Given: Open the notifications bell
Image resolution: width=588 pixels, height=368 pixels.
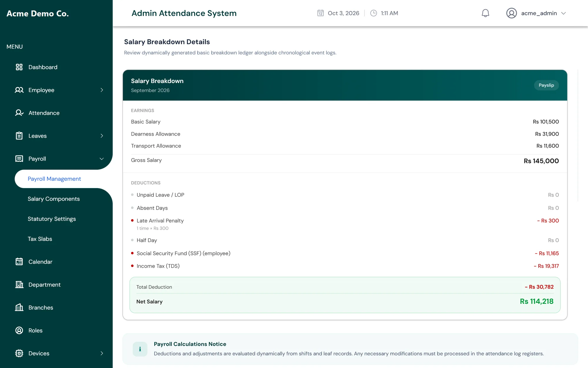Looking at the screenshot, I should coord(485,13).
